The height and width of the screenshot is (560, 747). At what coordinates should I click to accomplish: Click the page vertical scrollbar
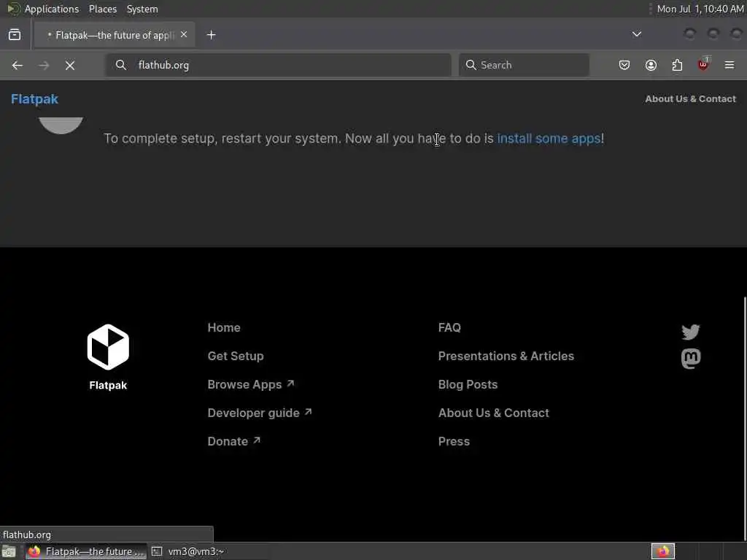click(744, 419)
